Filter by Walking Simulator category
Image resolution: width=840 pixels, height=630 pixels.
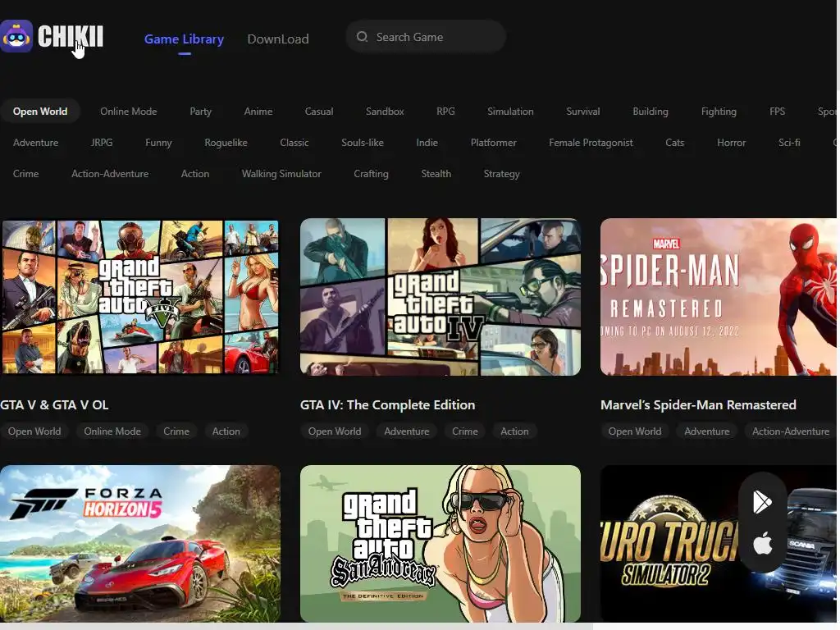(281, 174)
